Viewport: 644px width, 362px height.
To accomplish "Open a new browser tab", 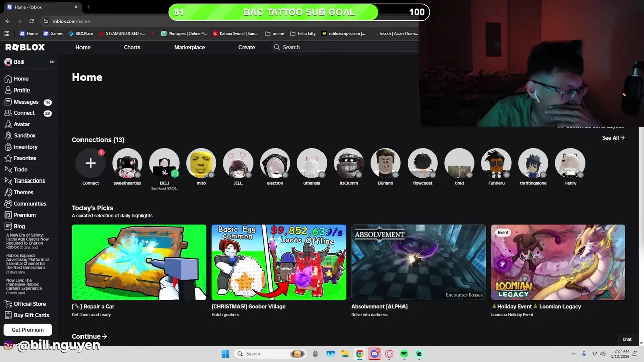I will [x=88, y=7].
